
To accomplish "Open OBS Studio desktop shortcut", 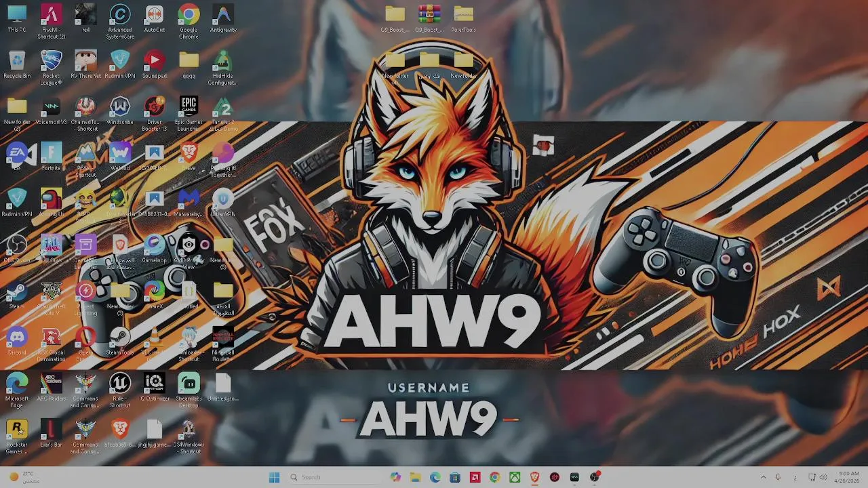I will [17, 249].
